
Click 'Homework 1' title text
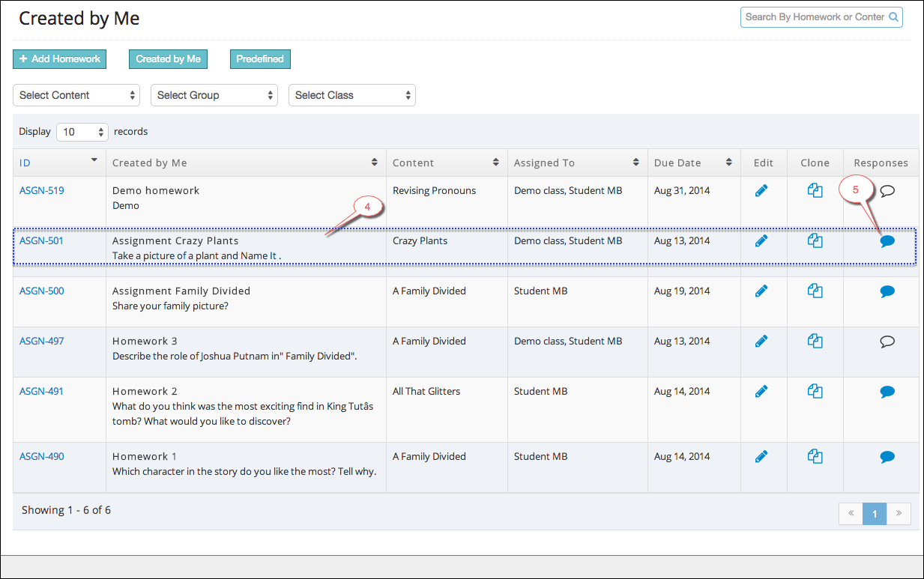point(145,456)
